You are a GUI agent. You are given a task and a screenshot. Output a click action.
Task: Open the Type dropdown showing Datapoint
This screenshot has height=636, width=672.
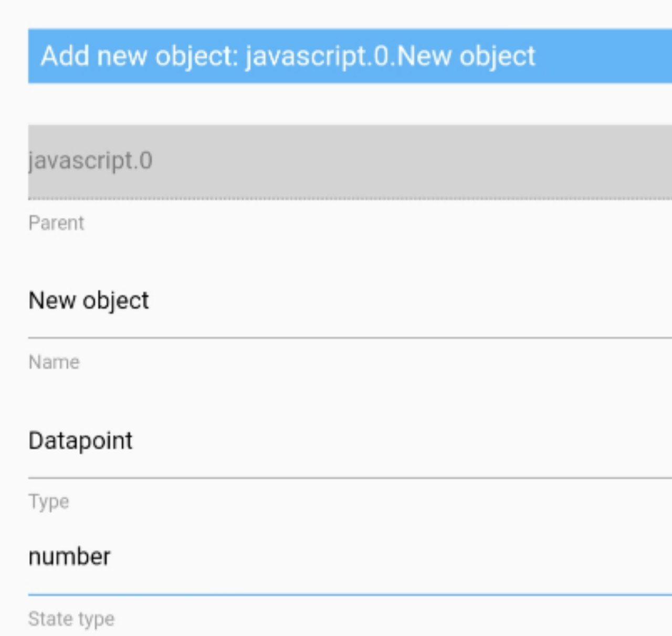pyautogui.click(x=350, y=441)
